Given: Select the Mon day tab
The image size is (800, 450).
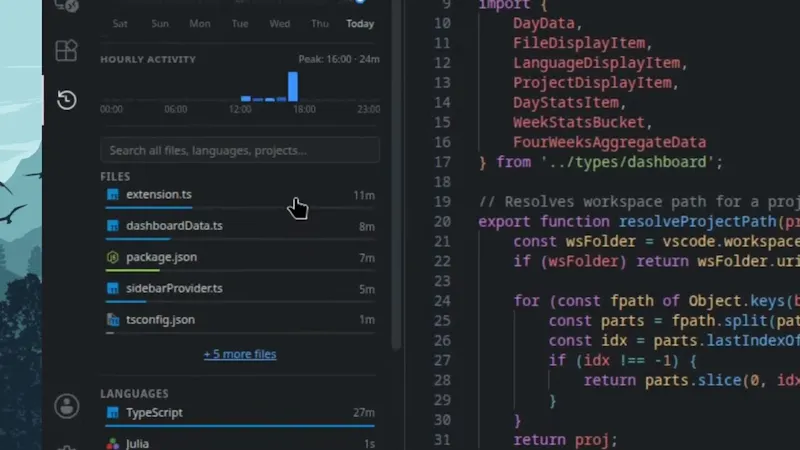Looking at the screenshot, I should coord(199,24).
